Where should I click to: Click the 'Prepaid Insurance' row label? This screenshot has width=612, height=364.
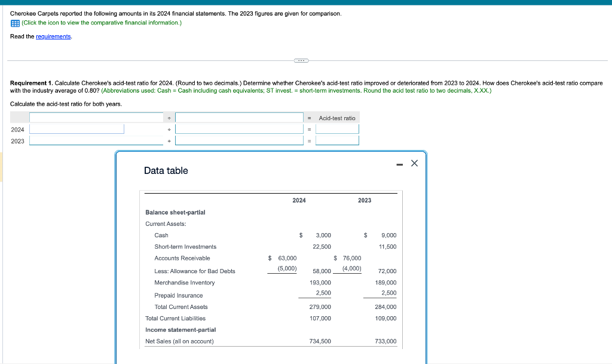(x=178, y=295)
